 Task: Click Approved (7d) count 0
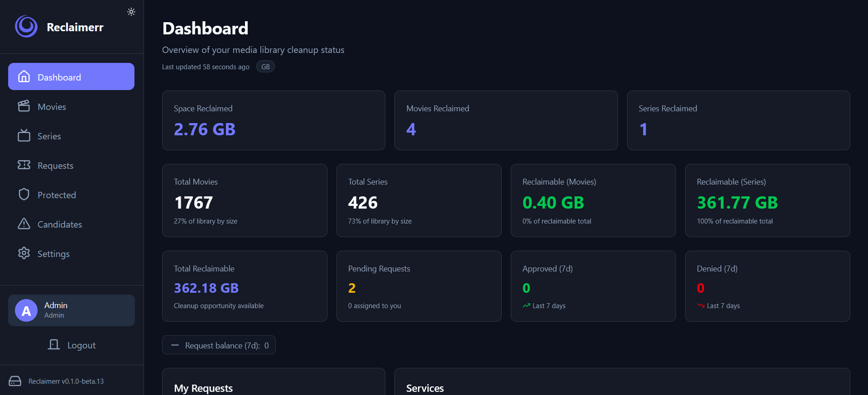pyautogui.click(x=526, y=288)
